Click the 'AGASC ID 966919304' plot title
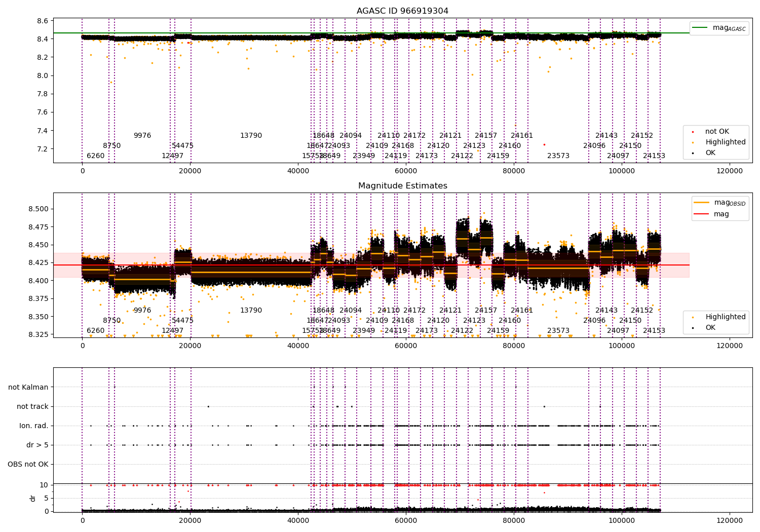760x532 pixels. (402, 11)
